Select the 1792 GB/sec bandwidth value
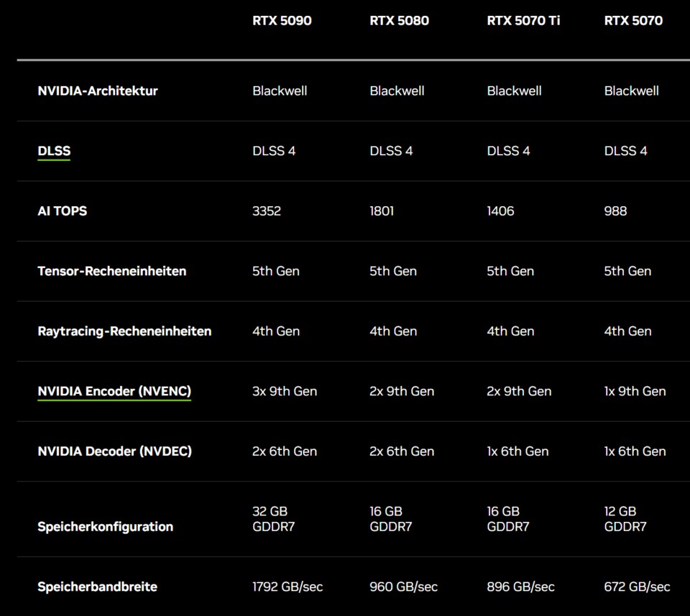 tap(287, 587)
